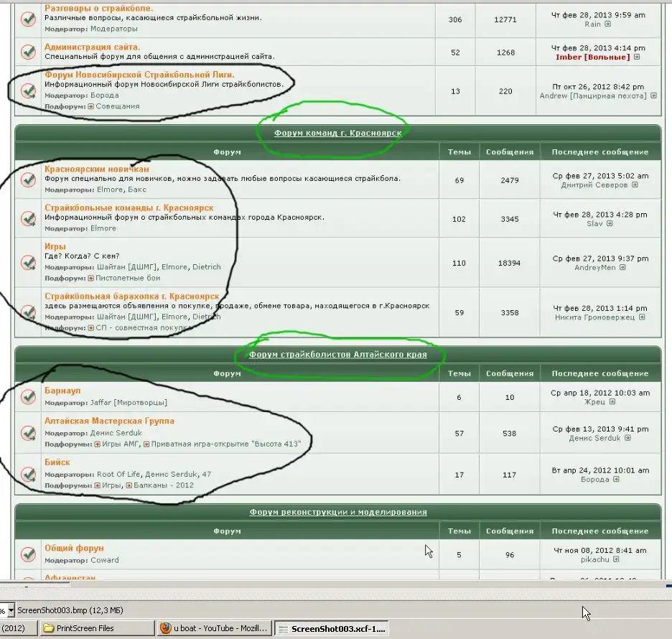This screenshot has height=639, width=672.
Task: Open latest post icon next to Rain
Action: [608, 24]
